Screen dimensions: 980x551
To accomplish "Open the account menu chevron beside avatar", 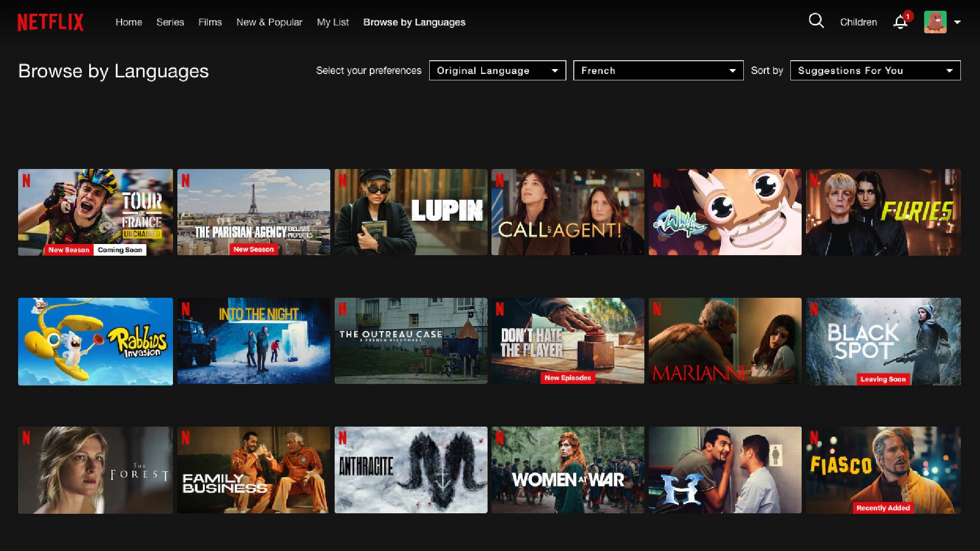I will [956, 22].
